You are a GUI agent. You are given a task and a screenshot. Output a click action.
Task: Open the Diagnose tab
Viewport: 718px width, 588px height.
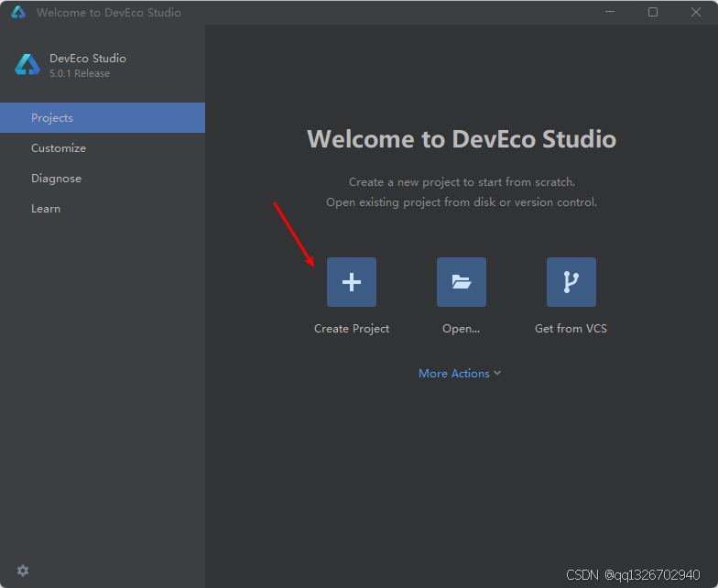[x=103, y=178]
